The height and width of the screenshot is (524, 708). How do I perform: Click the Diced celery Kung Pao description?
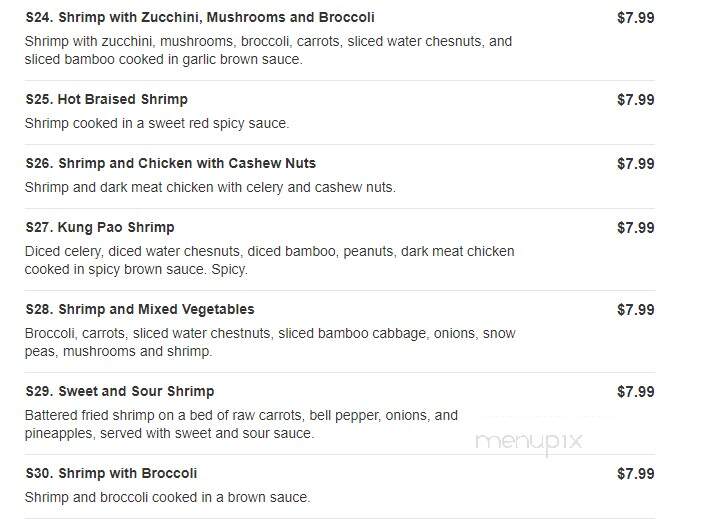(x=270, y=261)
